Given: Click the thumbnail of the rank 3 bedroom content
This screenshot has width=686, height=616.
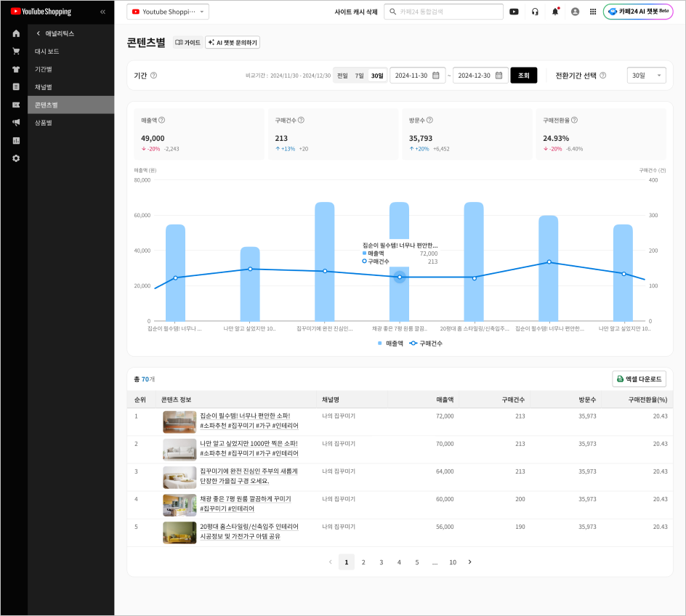Looking at the screenshot, I should [x=179, y=477].
